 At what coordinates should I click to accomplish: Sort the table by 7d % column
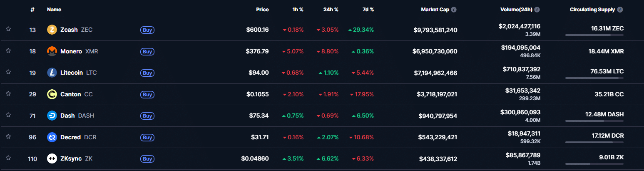point(367,10)
